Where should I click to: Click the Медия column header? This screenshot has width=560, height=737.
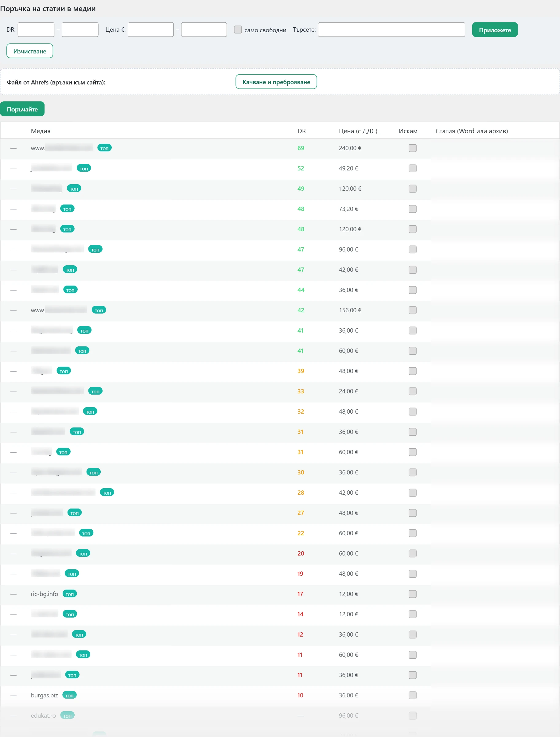[x=41, y=131]
